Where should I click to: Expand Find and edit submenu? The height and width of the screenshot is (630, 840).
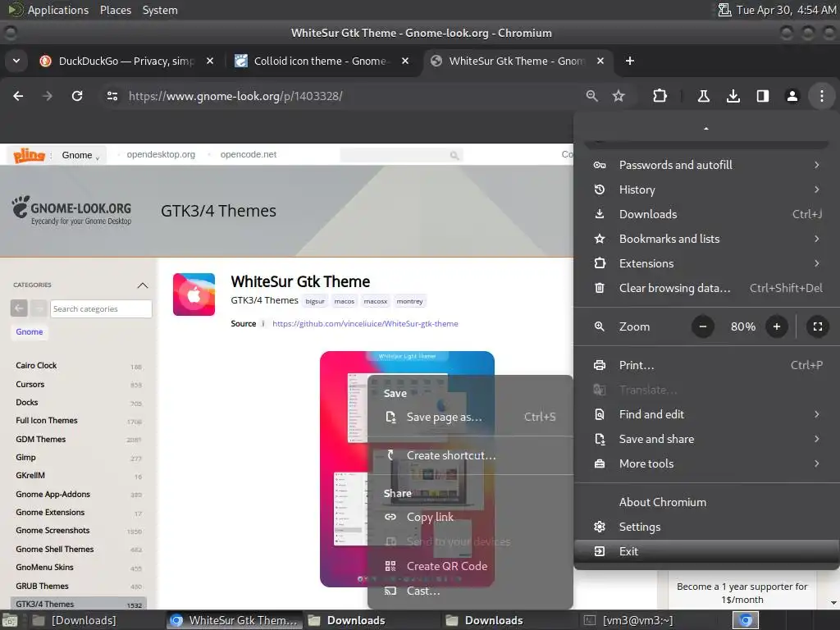706,414
